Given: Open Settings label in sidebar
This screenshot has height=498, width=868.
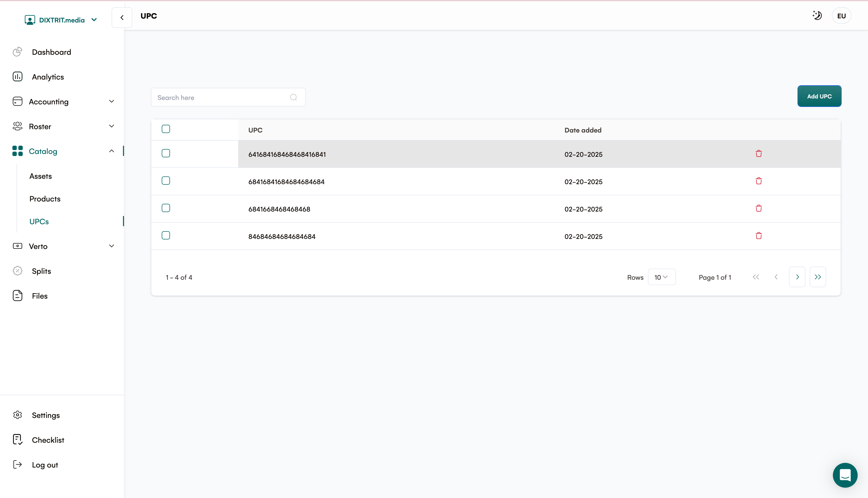Looking at the screenshot, I should pyautogui.click(x=46, y=415).
